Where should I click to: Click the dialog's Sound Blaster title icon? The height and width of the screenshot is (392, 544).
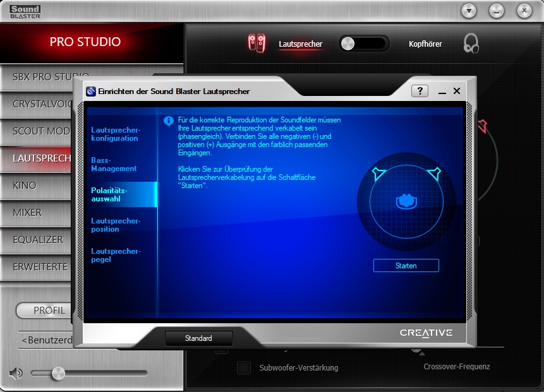pos(91,92)
